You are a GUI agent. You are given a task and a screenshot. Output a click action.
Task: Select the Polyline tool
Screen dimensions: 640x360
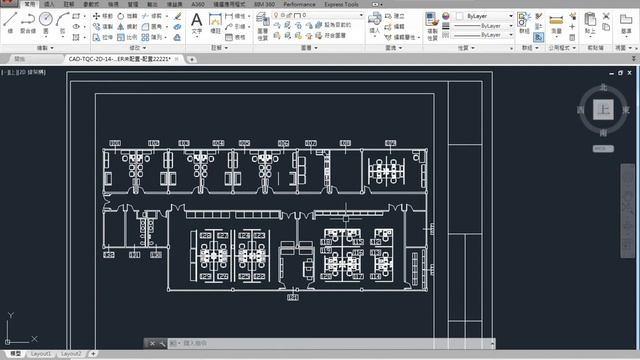tap(28, 22)
